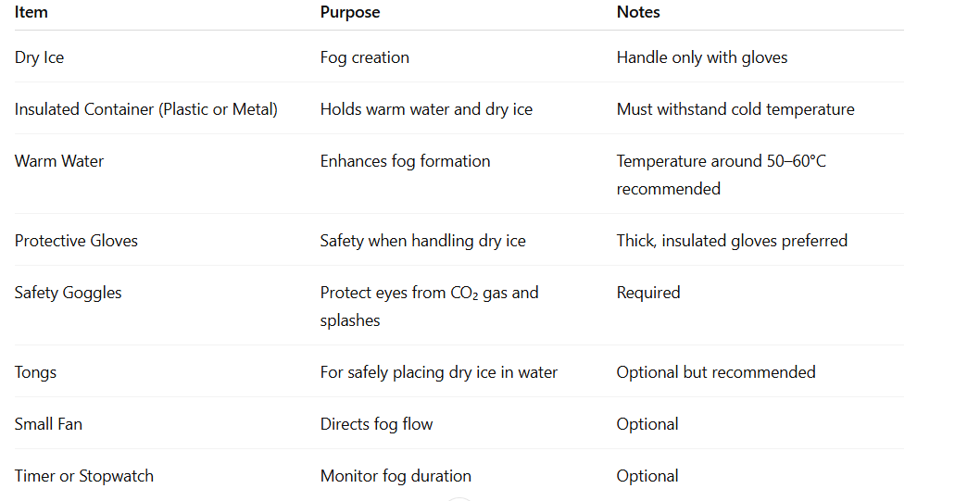Screen dimensions: 980x501
Task: Click the Handle only with gloves note
Action: (702, 57)
